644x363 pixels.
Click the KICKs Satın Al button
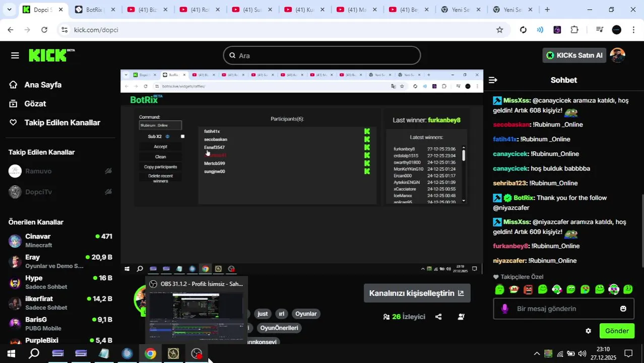pyautogui.click(x=574, y=55)
